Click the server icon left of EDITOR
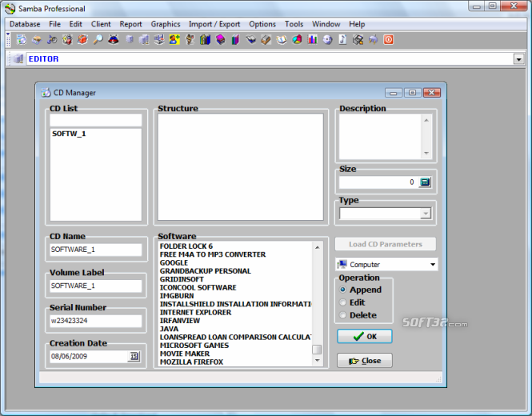 tap(18, 58)
